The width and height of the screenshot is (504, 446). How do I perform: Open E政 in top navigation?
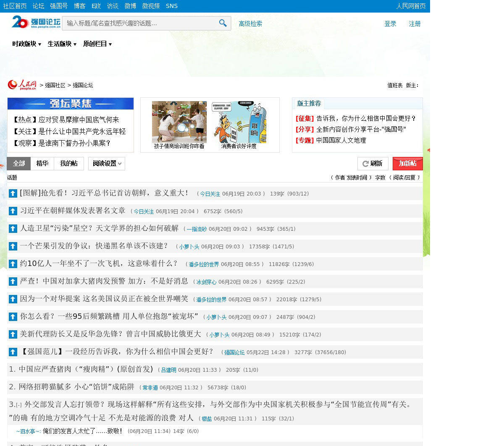pyautogui.click(x=96, y=6)
